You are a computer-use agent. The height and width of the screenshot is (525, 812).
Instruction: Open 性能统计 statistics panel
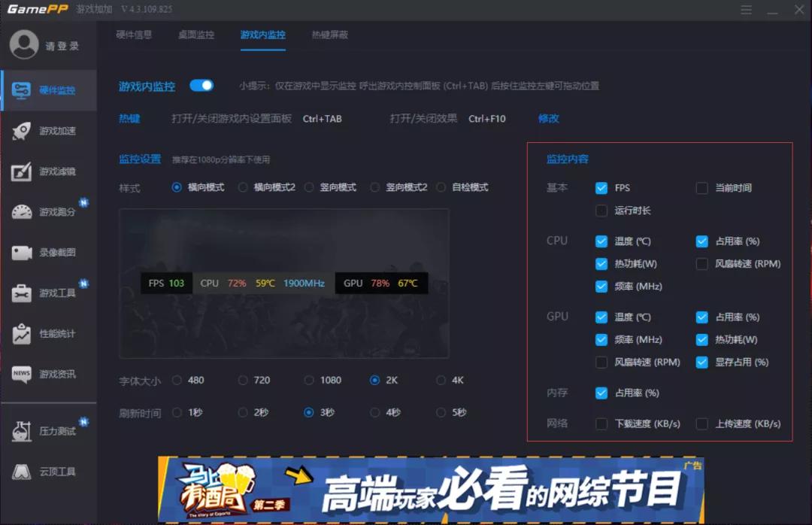pyautogui.click(x=49, y=334)
